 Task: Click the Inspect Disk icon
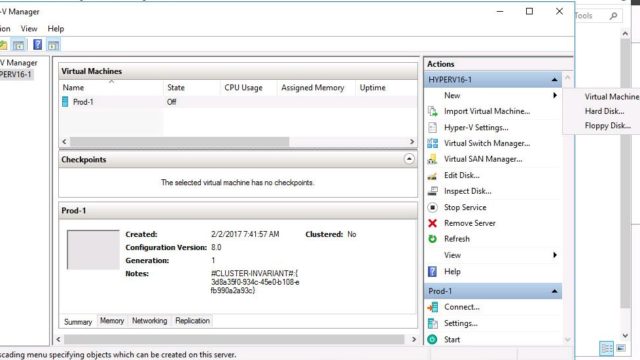click(433, 191)
